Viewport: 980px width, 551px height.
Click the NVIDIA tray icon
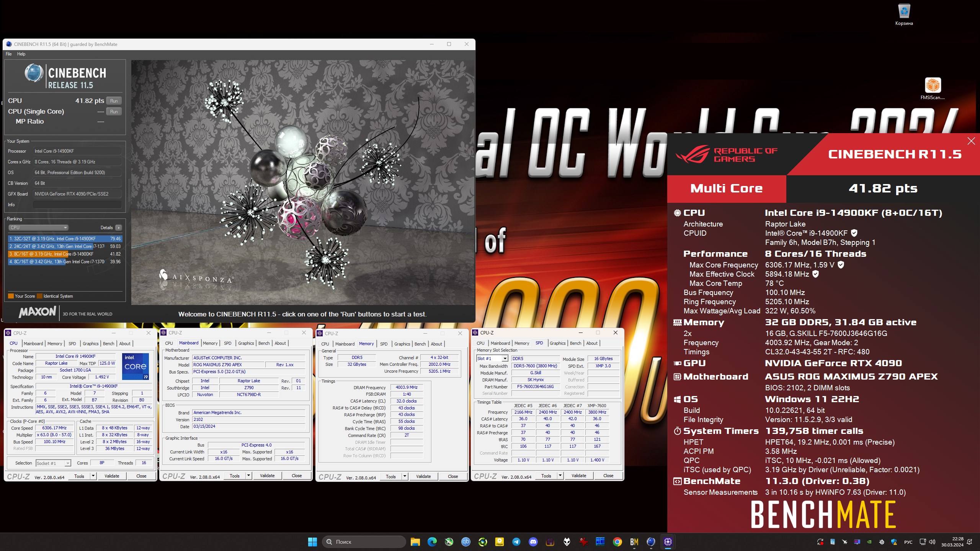pos(869,542)
